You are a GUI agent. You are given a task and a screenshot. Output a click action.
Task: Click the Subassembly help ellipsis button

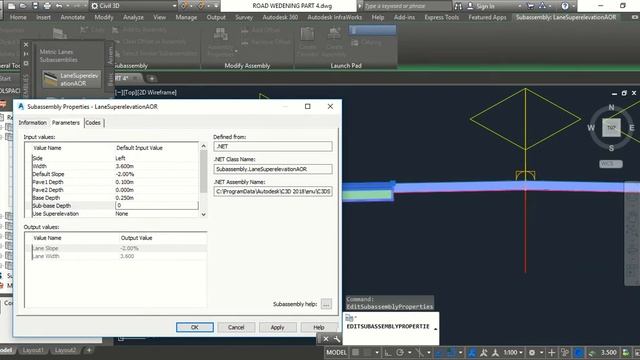326,304
